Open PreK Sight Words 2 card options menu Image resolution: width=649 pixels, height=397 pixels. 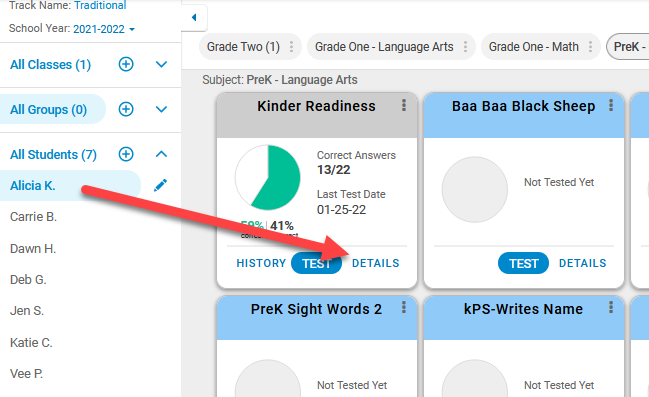click(x=404, y=308)
